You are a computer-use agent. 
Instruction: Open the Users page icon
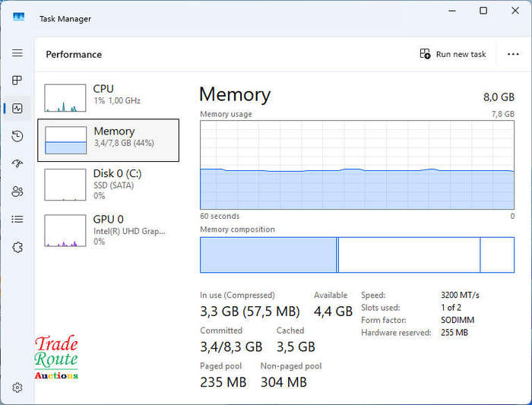[x=17, y=191]
